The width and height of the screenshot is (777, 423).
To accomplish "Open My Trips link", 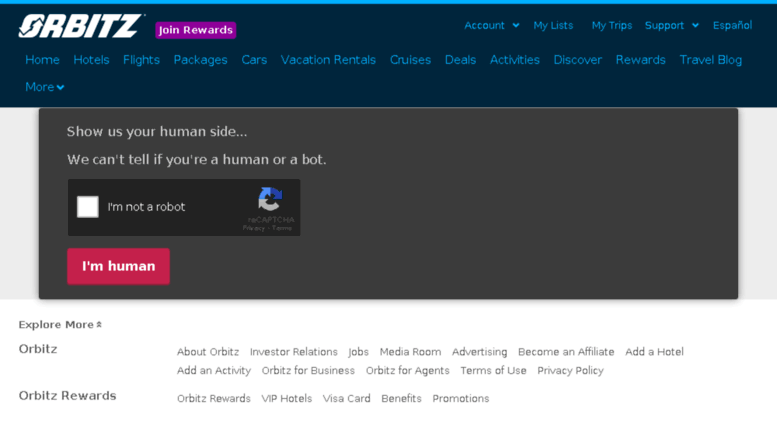I will [611, 26].
